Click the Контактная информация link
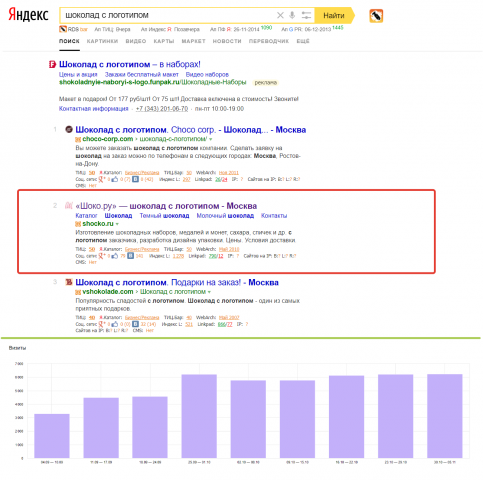 coord(93,109)
